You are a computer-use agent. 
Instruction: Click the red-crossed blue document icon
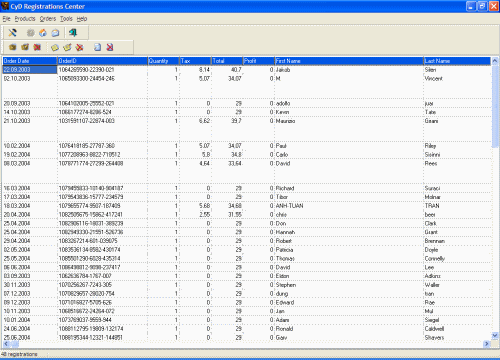110,47
